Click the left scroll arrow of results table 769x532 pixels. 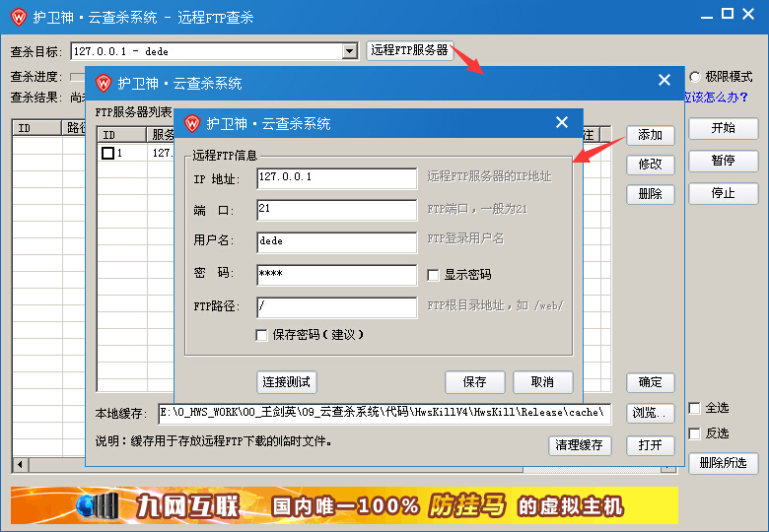[21, 464]
